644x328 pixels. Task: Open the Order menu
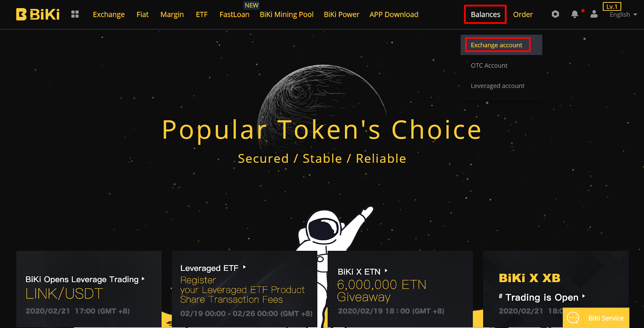523,14
